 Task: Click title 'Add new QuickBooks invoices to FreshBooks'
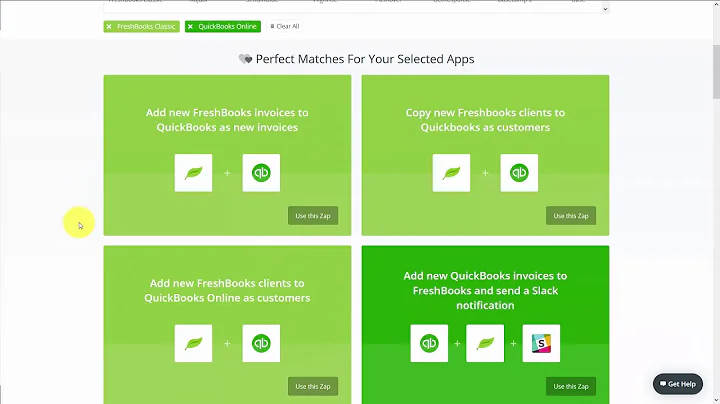(485, 291)
